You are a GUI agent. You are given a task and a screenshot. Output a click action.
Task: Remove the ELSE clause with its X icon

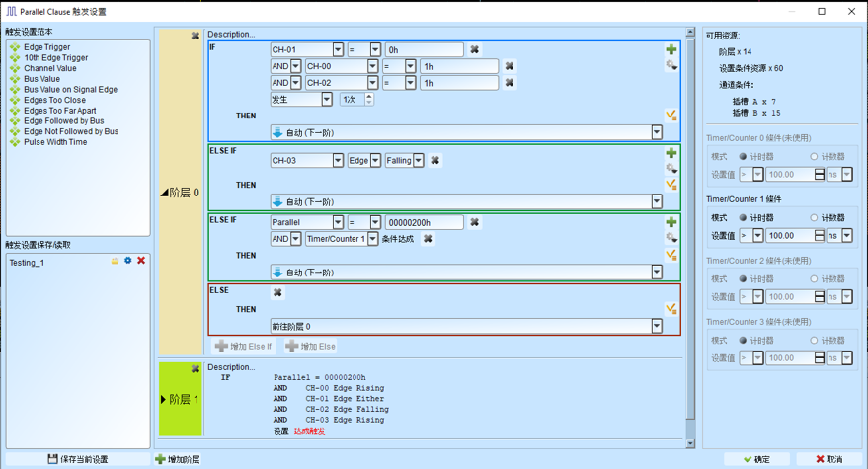coord(277,292)
